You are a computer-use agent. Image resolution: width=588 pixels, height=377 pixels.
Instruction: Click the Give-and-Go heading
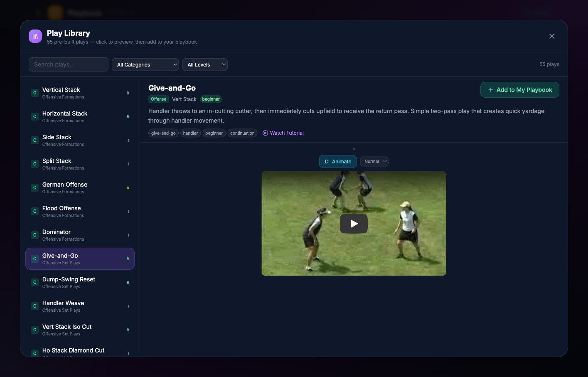point(172,88)
